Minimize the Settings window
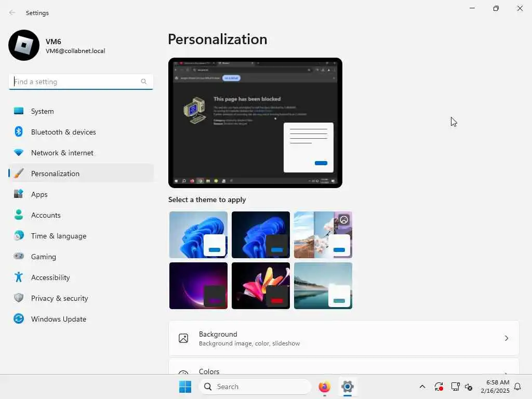Viewport: 532px width, 399px height. pos(472,8)
